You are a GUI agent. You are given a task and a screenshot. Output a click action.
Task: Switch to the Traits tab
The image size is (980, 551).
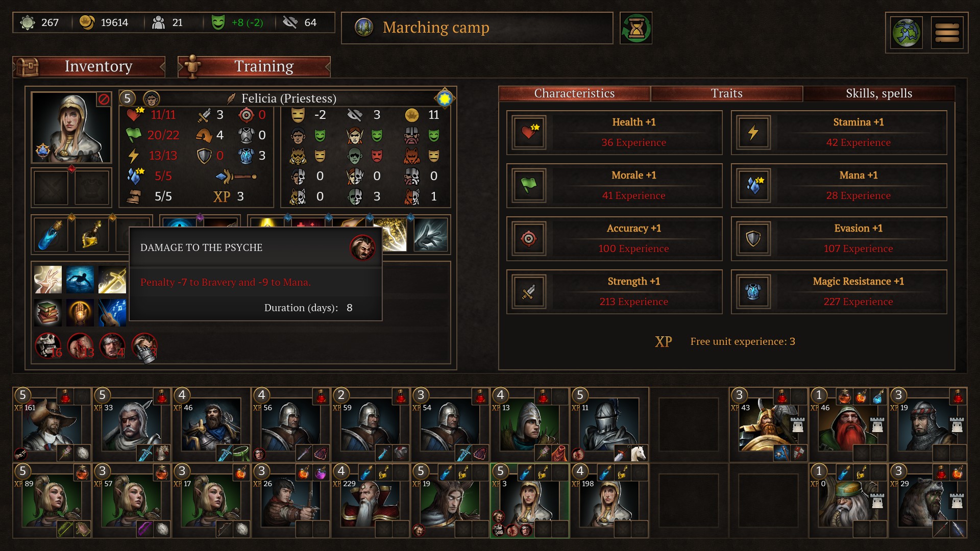click(727, 93)
